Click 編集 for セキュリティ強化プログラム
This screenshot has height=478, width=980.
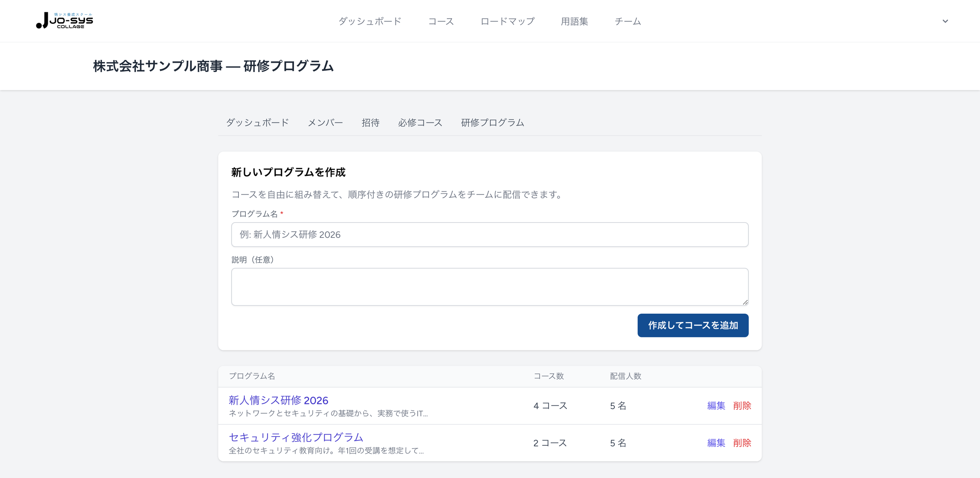tap(716, 443)
